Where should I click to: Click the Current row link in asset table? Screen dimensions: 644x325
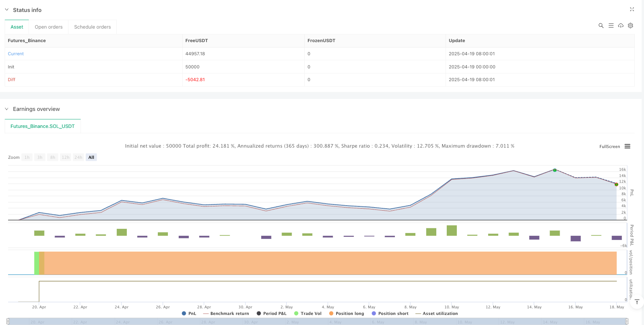click(16, 54)
